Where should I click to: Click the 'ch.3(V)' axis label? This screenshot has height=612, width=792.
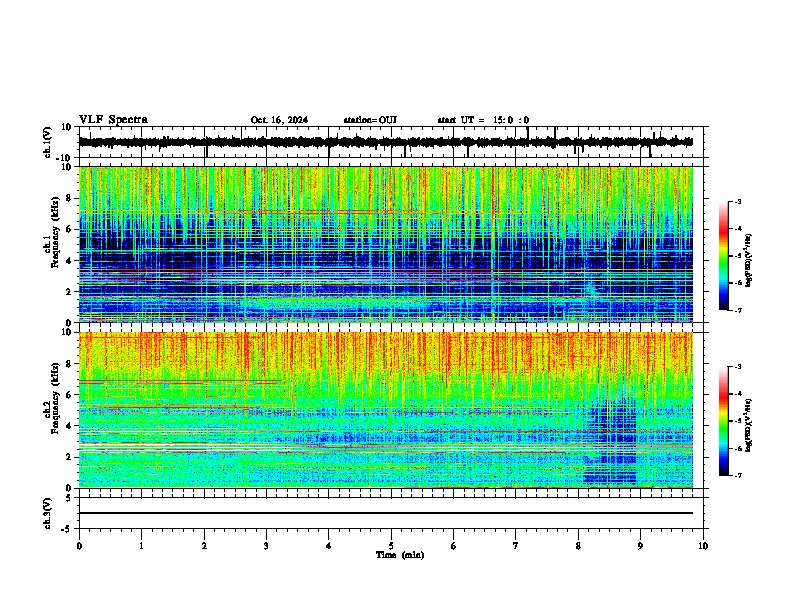click(x=48, y=514)
